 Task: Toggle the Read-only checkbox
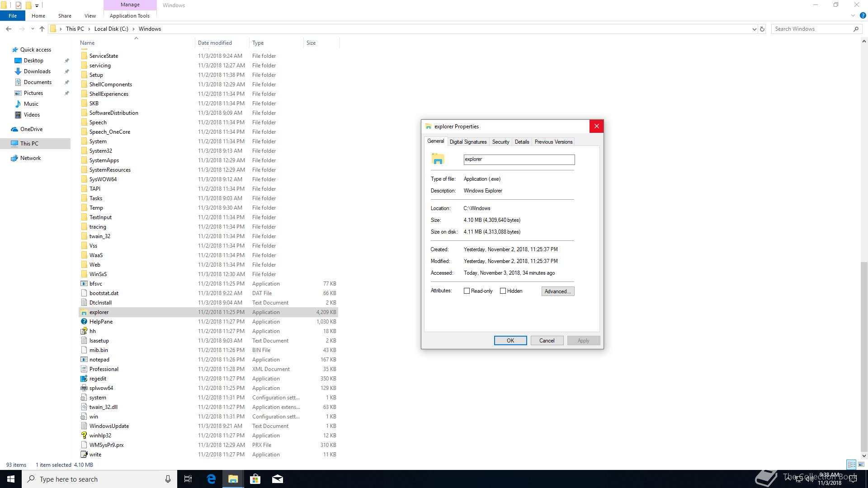[x=467, y=291]
